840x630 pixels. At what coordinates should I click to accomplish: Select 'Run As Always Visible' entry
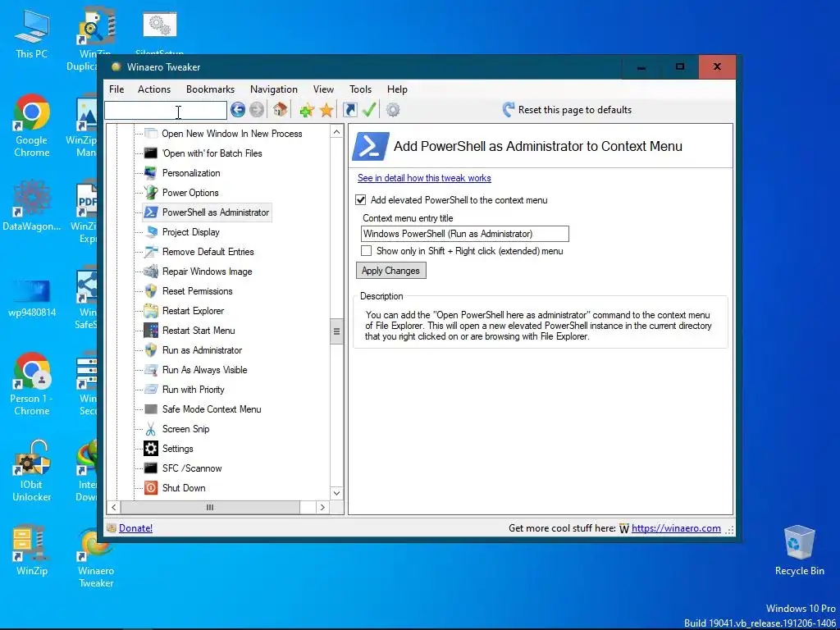click(204, 370)
